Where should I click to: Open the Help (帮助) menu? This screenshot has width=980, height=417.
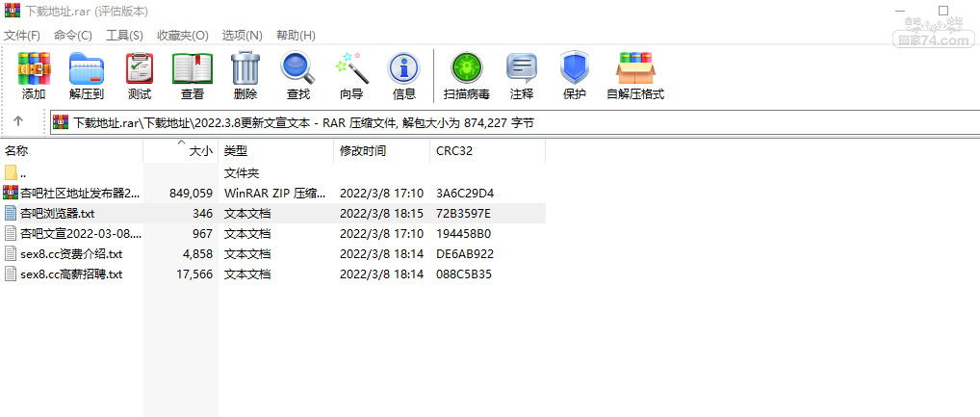click(296, 35)
